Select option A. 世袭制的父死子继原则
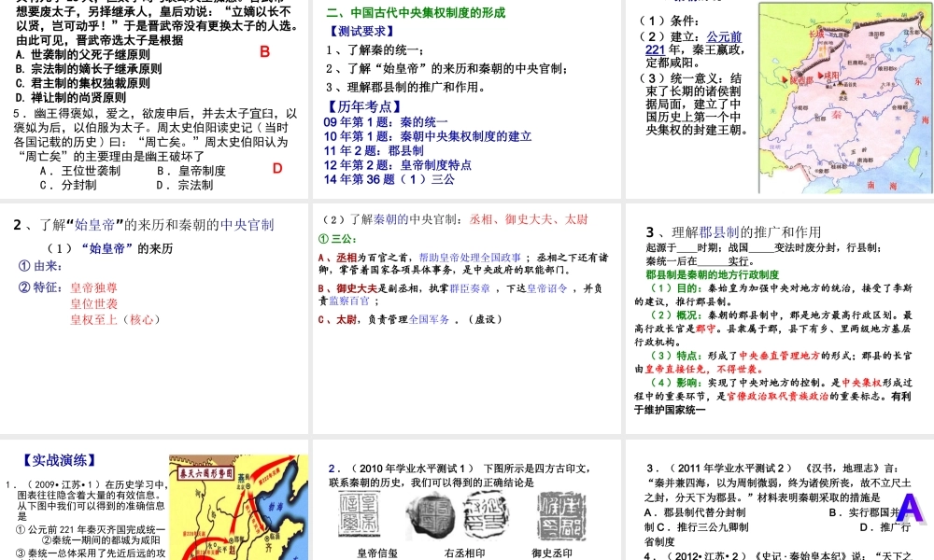This screenshot has width=934, height=560. point(83,54)
